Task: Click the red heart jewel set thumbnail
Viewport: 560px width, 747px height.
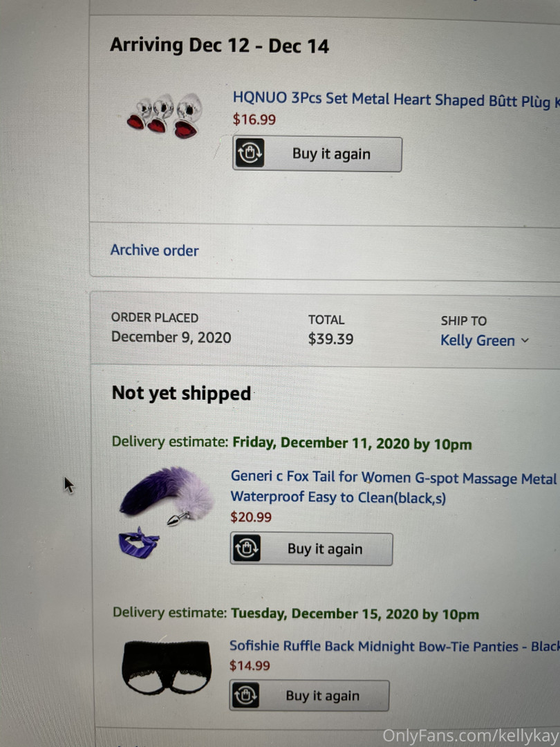Action: 165,116
